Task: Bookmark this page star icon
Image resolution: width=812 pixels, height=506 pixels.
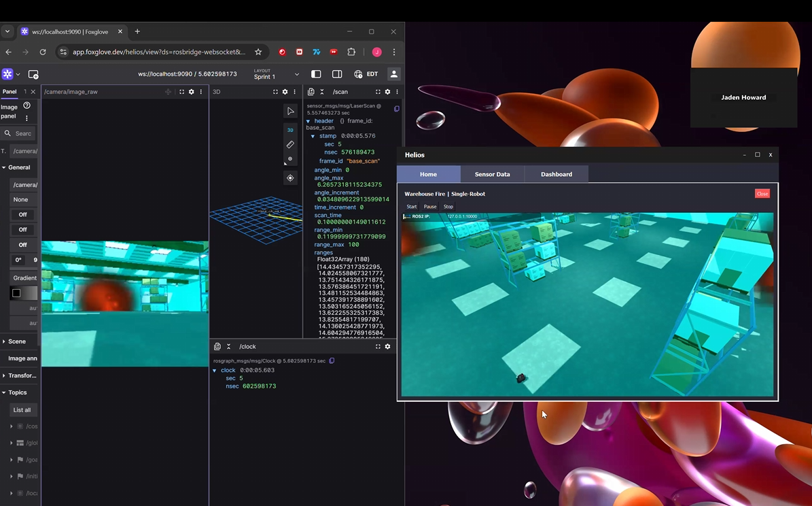Action: [x=258, y=52]
